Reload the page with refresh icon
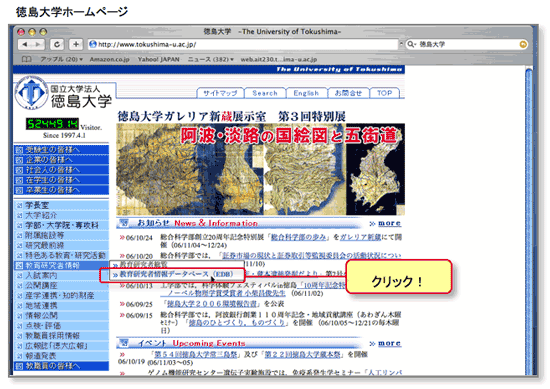 (x=57, y=45)
